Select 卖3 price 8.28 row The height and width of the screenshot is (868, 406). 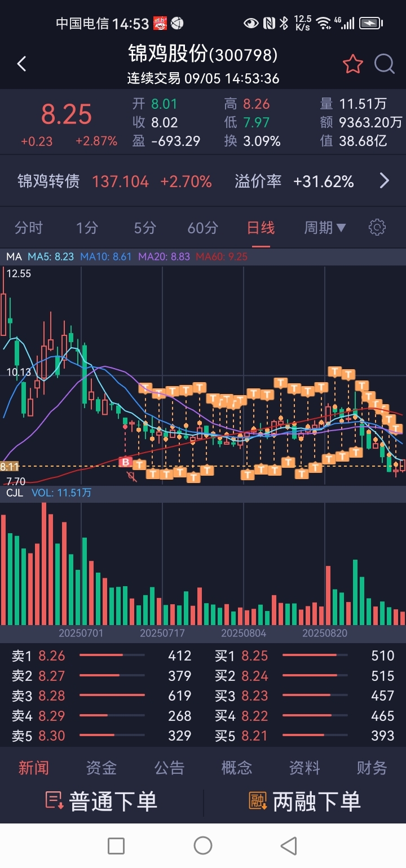coord(101,696)
